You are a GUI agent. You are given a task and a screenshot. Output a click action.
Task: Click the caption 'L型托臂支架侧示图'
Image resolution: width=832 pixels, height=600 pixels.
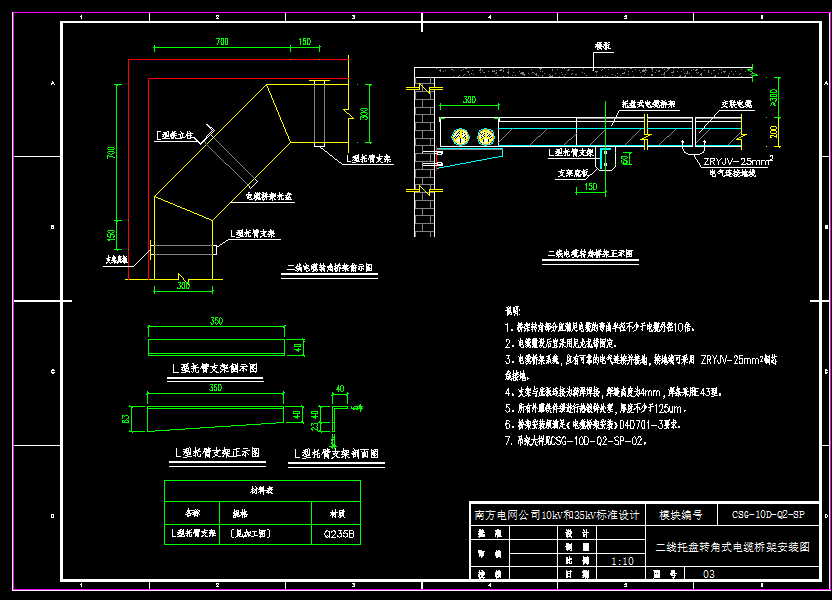[215, 368]
